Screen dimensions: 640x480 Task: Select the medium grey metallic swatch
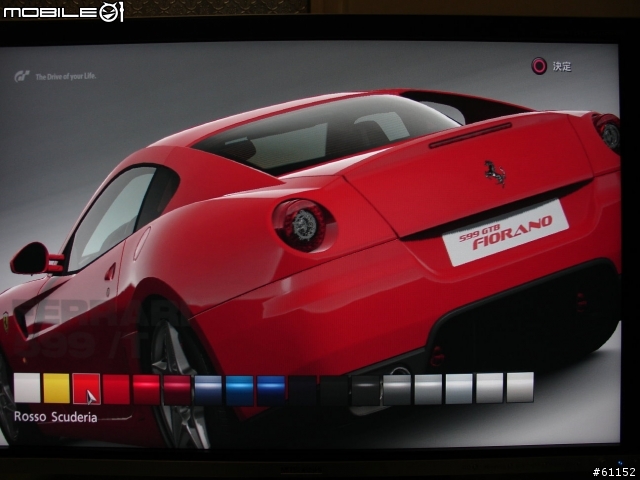click(397, 390)
